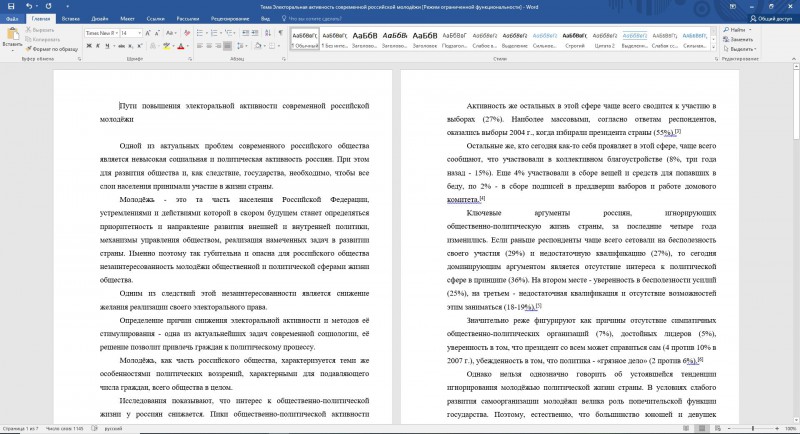This screenshot has height=434, width=800.
Task: Click Общий доступ share button
Action: tap(771, 19)
